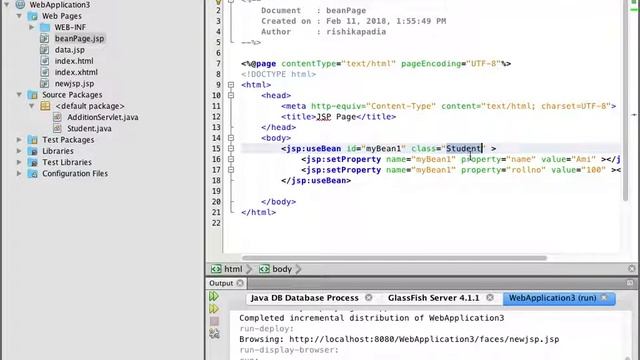The height and width of the screenshot is (360, 640).
Task: Select newjsp.jsp in the project tree
Action: pos(74,84)
